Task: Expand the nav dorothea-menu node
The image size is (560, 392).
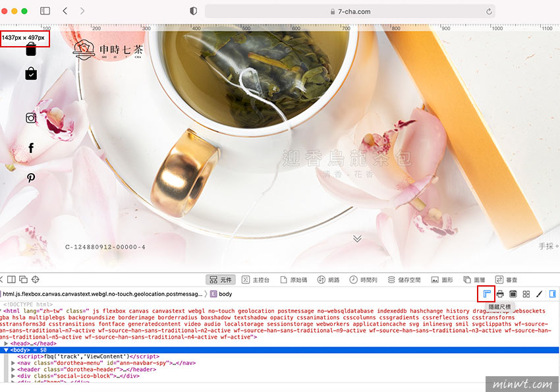Action: coord(13,363)
